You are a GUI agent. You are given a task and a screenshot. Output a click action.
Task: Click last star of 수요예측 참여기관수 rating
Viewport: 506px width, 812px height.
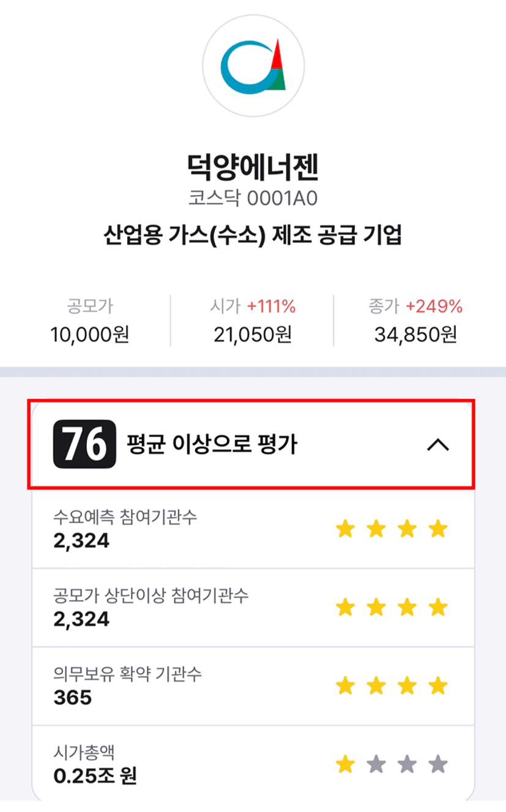point(438,529)
